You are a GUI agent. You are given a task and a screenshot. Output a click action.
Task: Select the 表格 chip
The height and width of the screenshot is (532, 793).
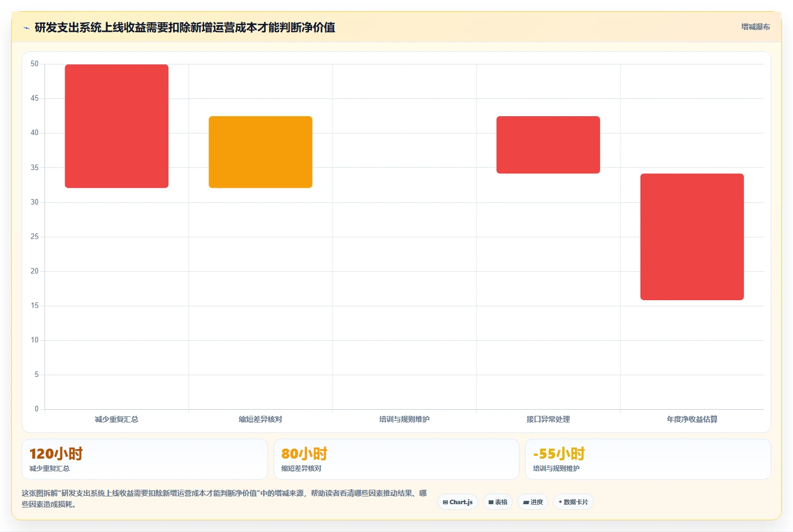coord(498,502)
